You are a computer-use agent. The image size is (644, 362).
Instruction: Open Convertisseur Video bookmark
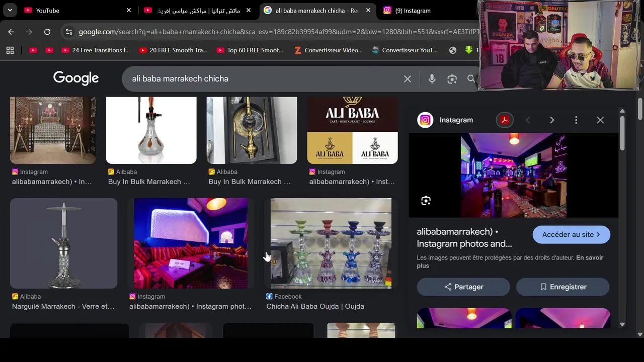tap(328, 50)
